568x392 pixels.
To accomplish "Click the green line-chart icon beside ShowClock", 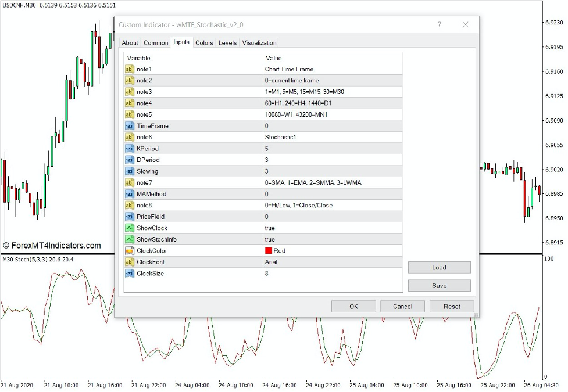I will click(129, 228).
